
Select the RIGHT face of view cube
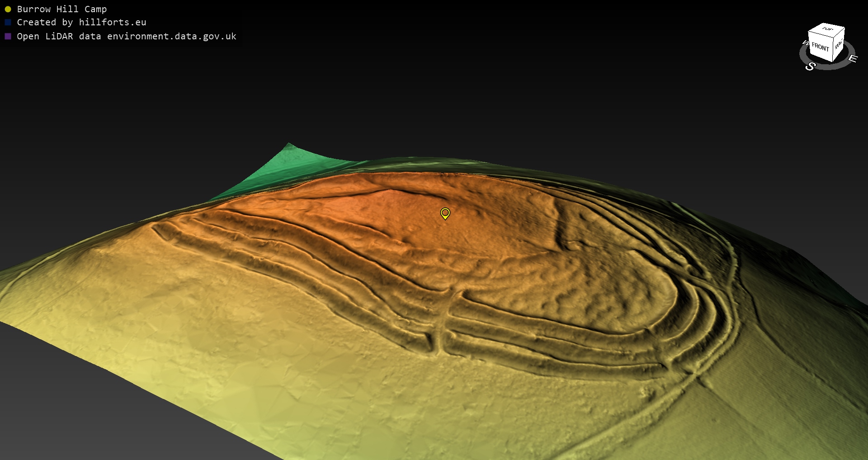pyautogui.click(x=839, y=45)
